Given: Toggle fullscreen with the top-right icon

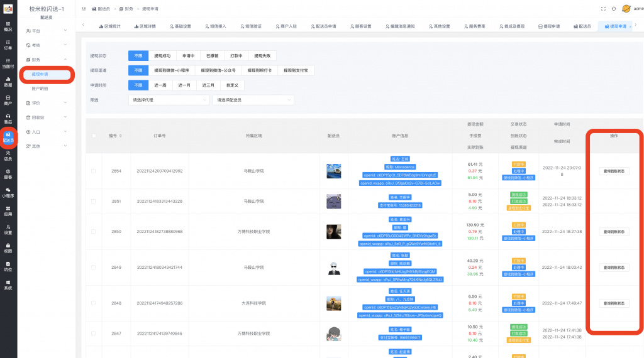Looking at the screenshot, I should 604,9.
